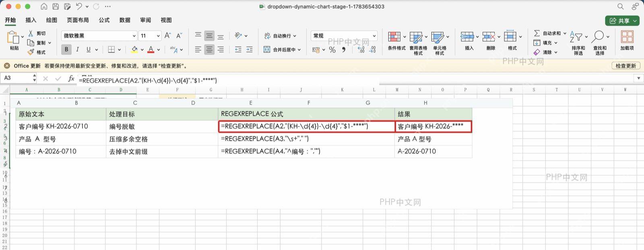
Task: Apply the red font color A
Action: pos(151,50)
